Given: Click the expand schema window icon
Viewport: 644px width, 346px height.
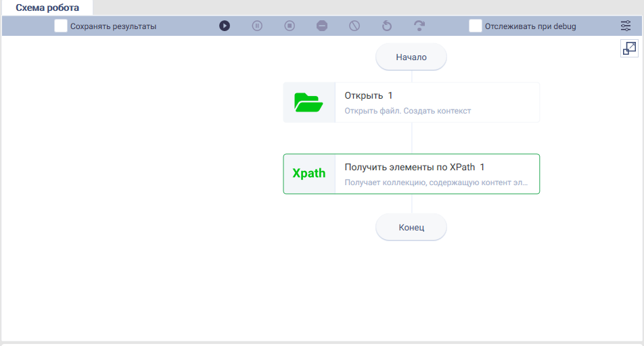Looking at the screenshot, I should (x=629, y=49).
